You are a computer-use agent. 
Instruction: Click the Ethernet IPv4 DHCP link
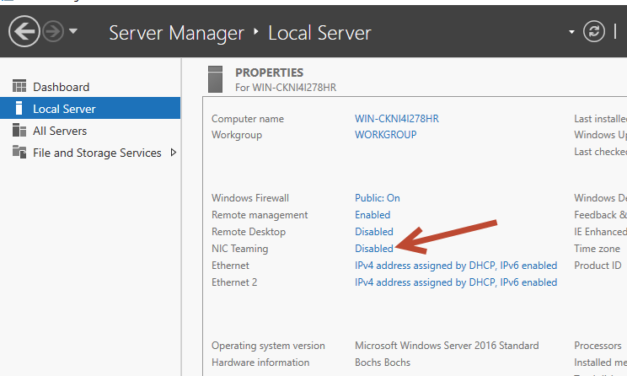456,266
